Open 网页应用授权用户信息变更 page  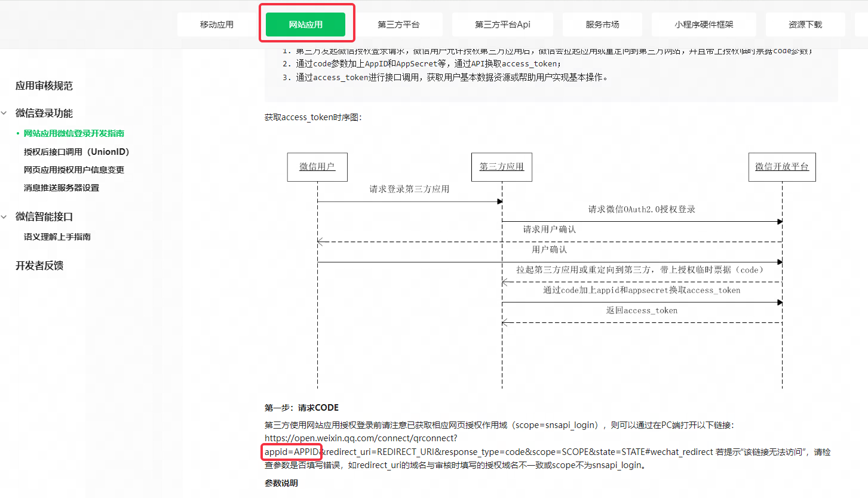pyautogui.click(x=74, y=170)
